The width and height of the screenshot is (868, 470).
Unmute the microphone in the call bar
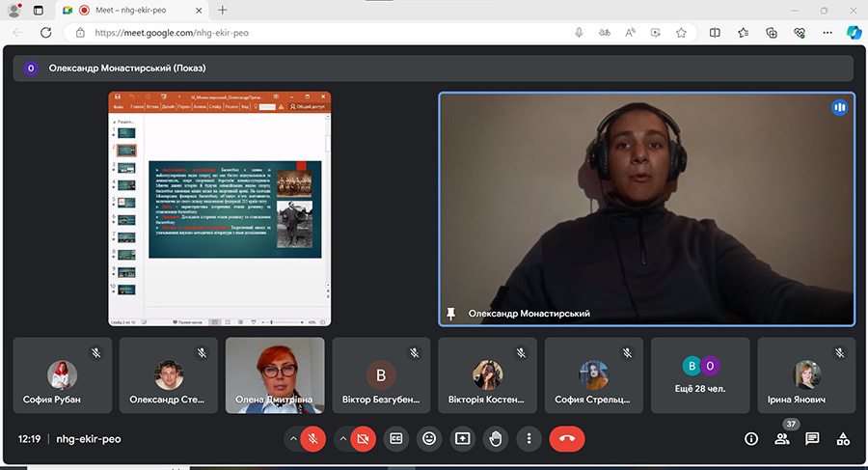[x=312, y=439]
